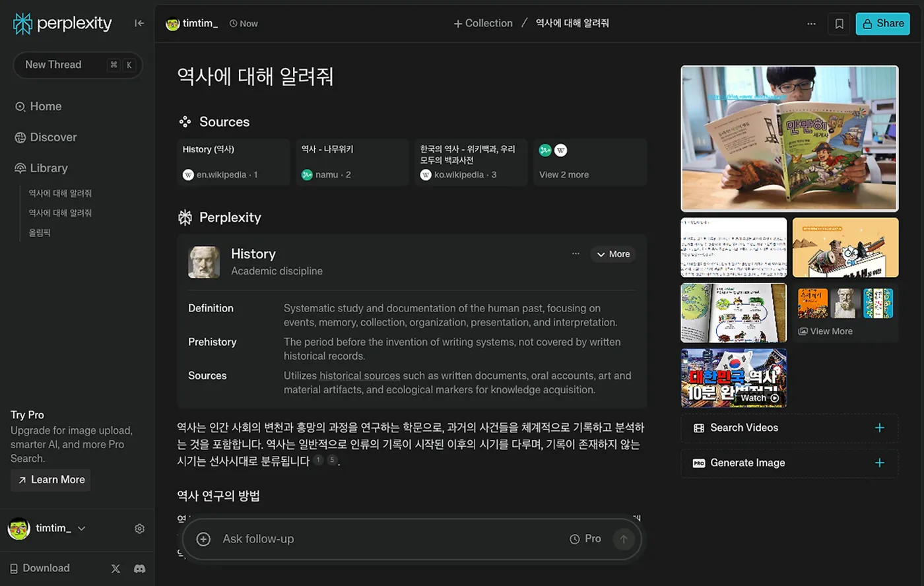Image resolution: width=924 pixels, height=586 pixels.
Task: Bookmark this thread
Action: click(838, 23)
